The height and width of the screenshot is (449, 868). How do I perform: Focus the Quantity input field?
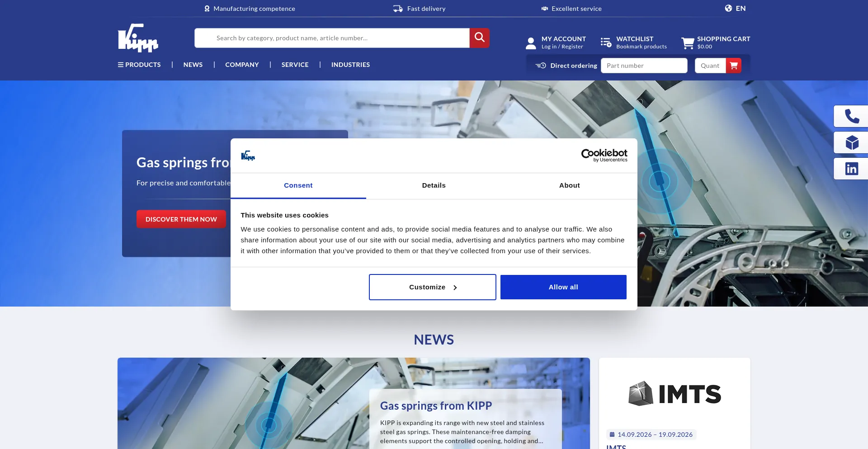pyautogui.click(x=710, y=66)
